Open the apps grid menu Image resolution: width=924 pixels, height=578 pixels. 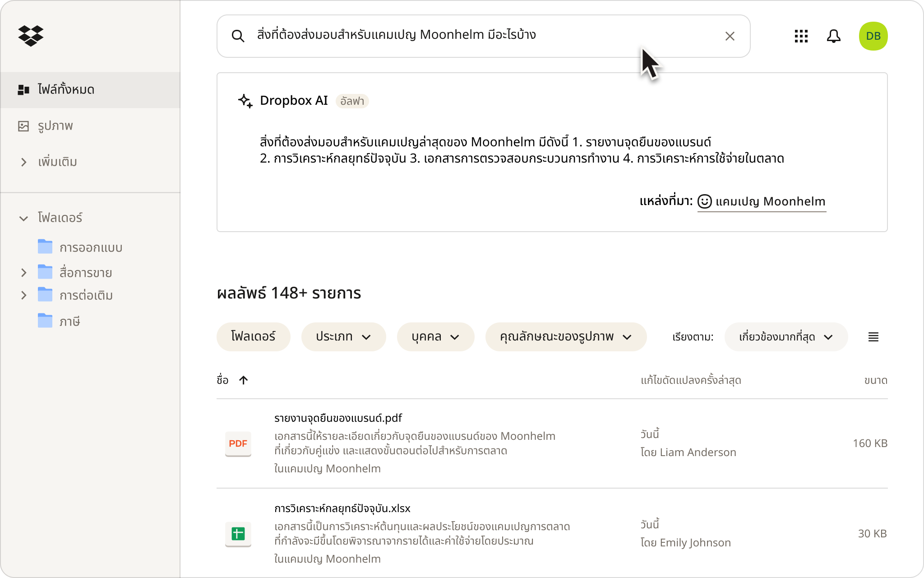pyautogui.click(x=801, y=36)
